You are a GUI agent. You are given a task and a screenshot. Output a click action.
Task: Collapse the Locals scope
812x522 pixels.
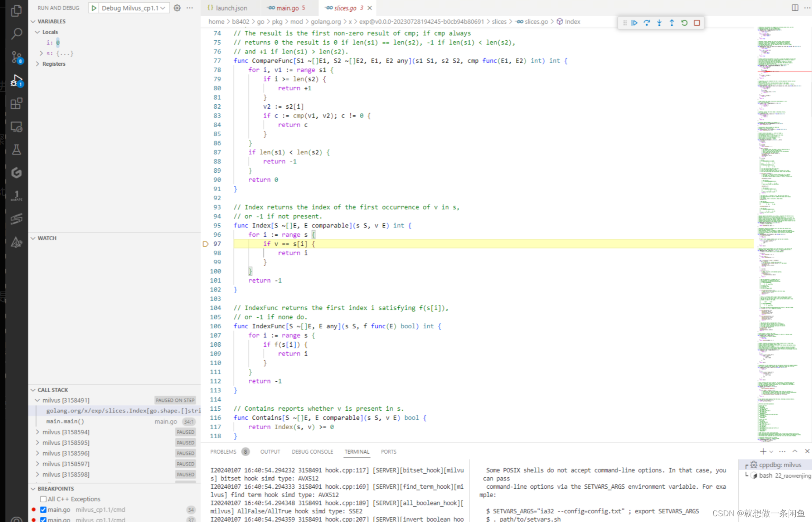(38, 32)
